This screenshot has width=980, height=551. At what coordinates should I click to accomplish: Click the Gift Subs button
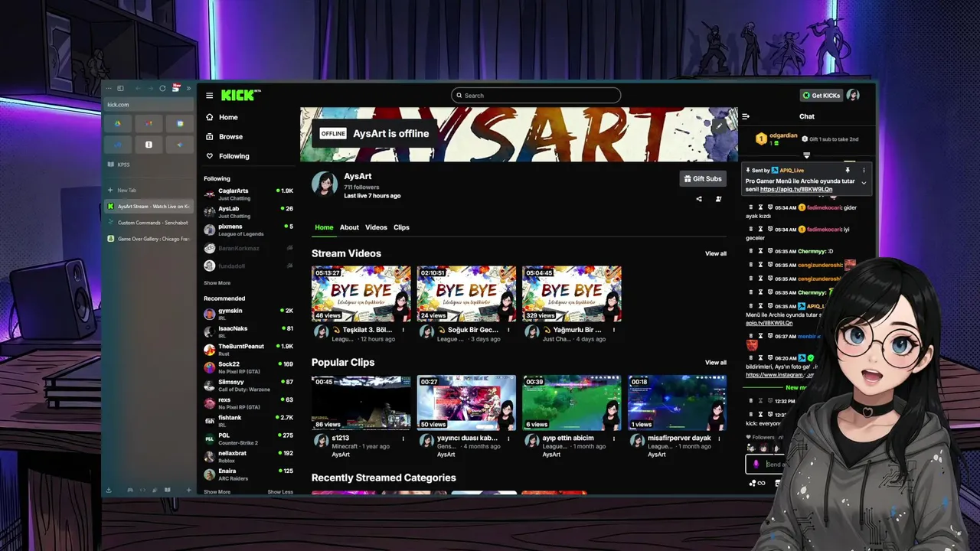point(703,178)
